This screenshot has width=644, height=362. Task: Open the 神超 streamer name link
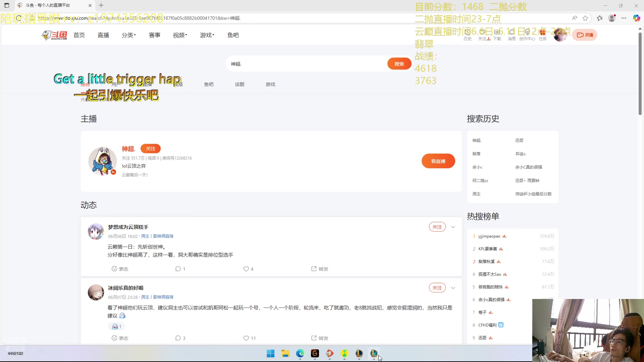click(128, 149)
